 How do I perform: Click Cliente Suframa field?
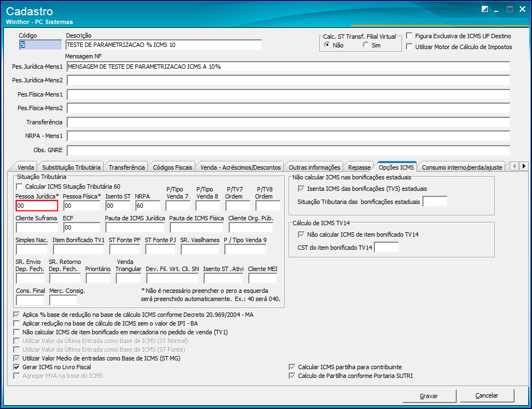tap(37, 227)
